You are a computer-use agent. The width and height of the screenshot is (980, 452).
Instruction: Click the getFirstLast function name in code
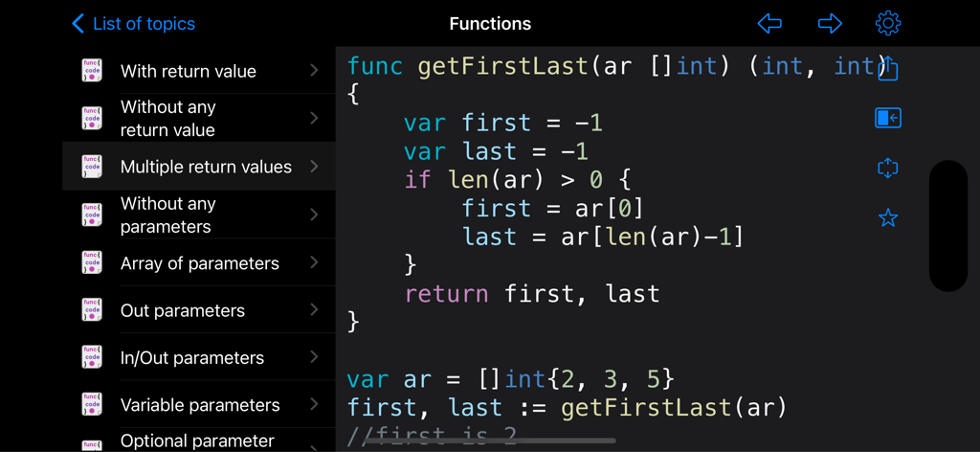503,66
